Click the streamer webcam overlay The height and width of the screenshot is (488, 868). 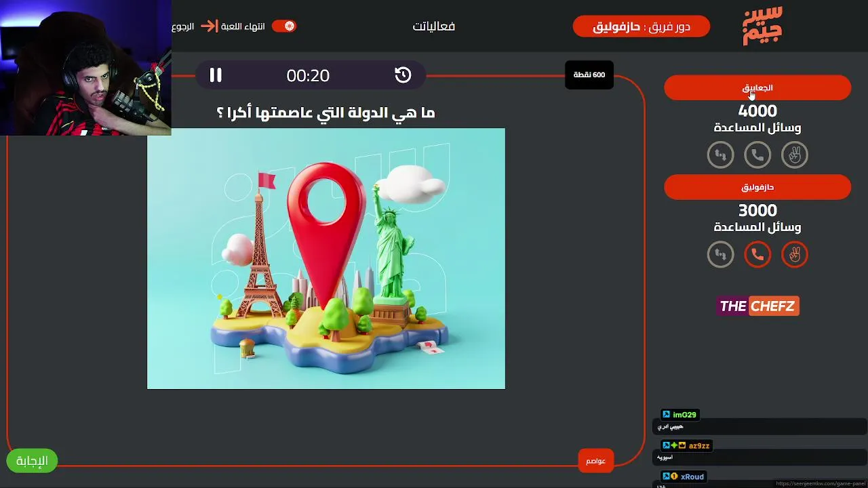pos(85,68)
